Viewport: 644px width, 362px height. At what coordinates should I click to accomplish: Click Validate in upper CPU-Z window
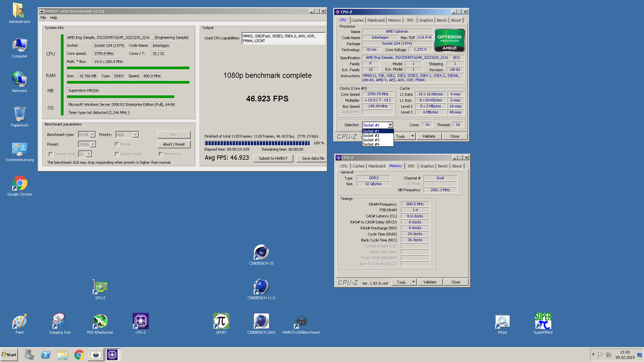point(429,136)
